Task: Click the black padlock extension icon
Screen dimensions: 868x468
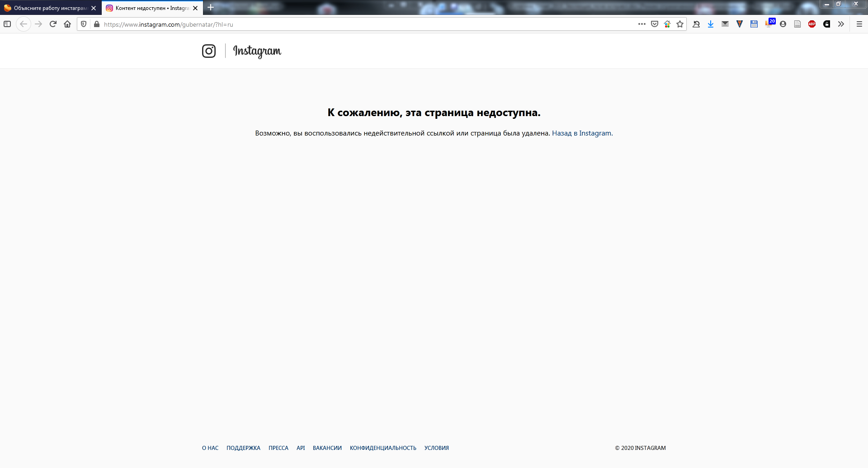Action: pos(827,24)
